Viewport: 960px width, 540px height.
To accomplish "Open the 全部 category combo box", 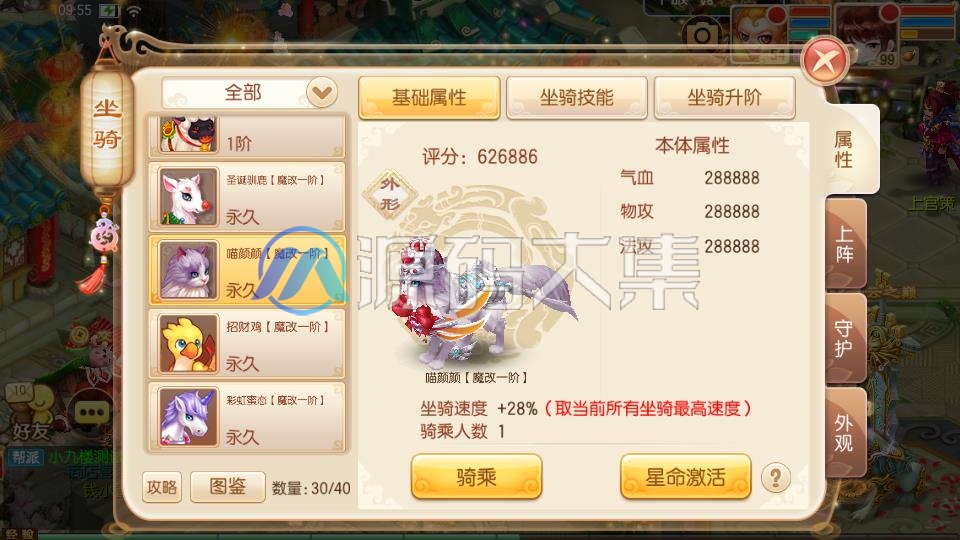I will [x=250, y=93].
